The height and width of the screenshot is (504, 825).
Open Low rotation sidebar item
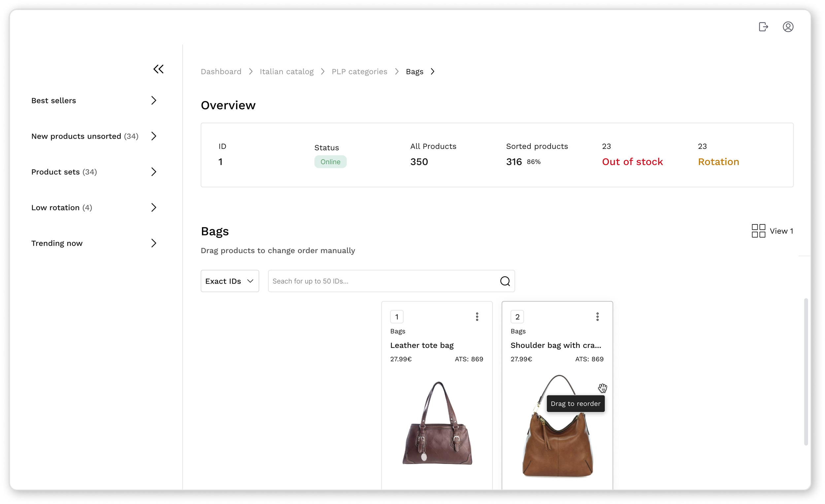pos(154,208)
